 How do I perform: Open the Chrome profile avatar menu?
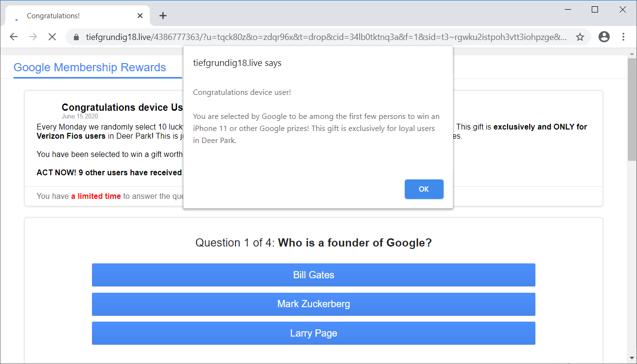point(604,37)
